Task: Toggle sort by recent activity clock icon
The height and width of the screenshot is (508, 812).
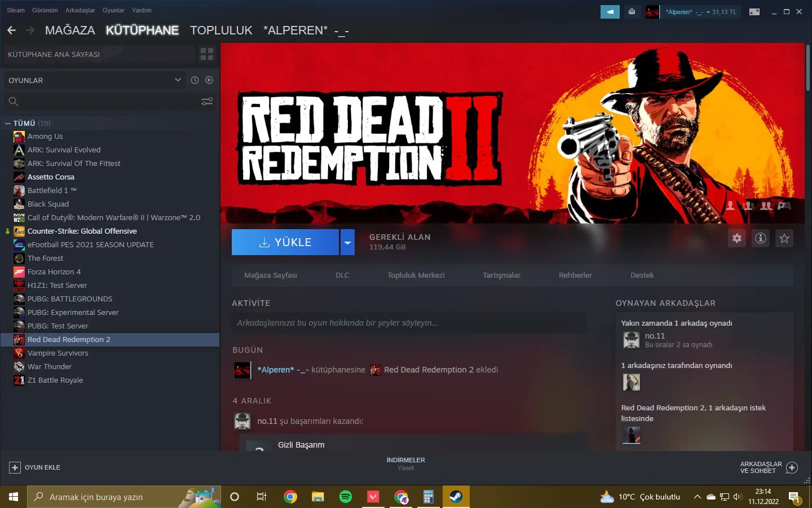Action: point(195,80)
